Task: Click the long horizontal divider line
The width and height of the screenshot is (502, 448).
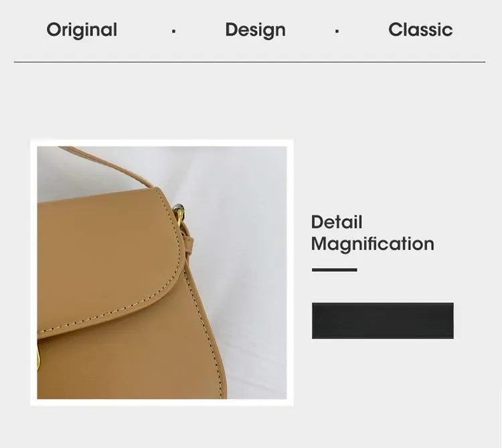Action: point(250,62)
